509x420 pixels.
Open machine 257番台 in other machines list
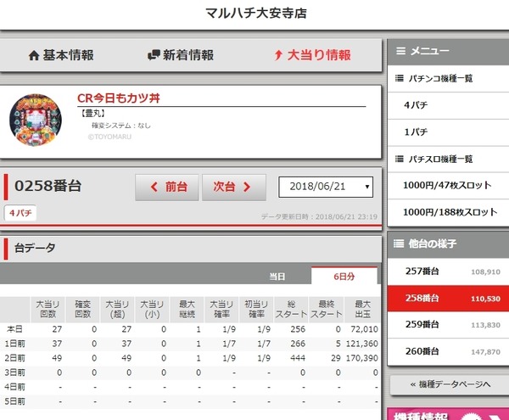tap(448, 272)
